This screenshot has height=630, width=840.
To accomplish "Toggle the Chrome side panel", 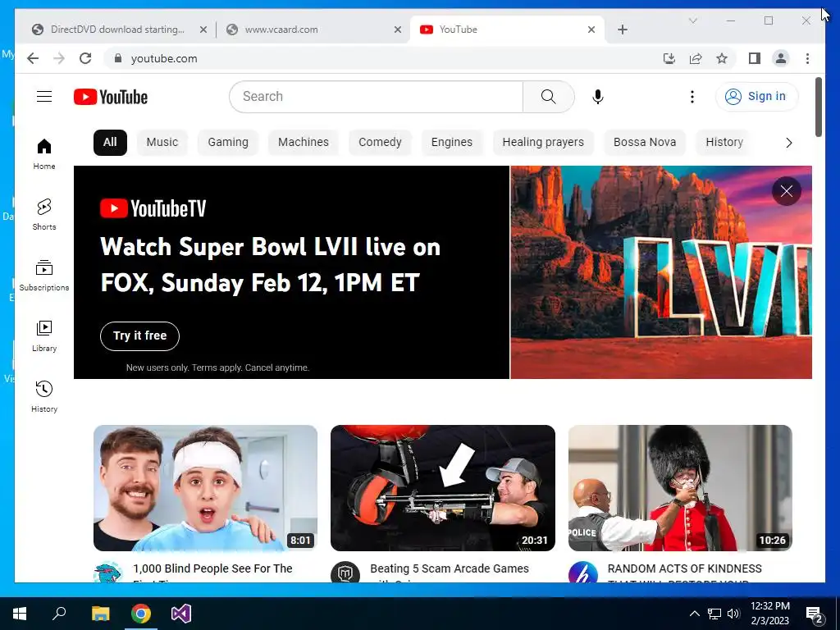I will pyautogui.click(x=755, y=58).
